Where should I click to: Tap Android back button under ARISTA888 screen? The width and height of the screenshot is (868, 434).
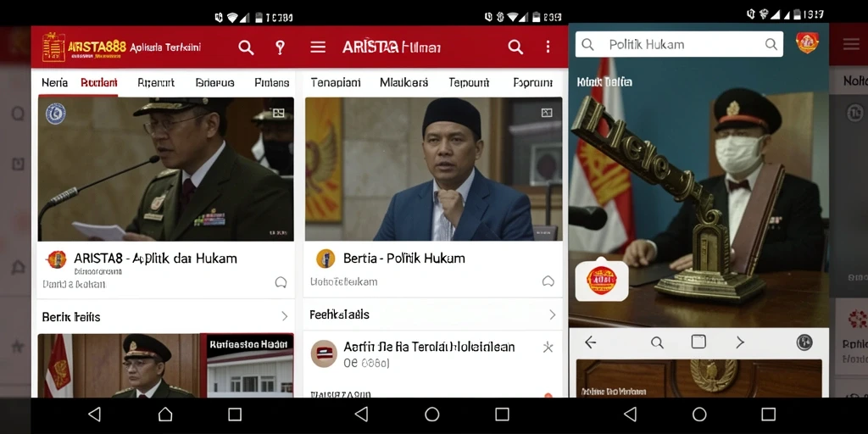pyautogui.click(x=95, y=414)
